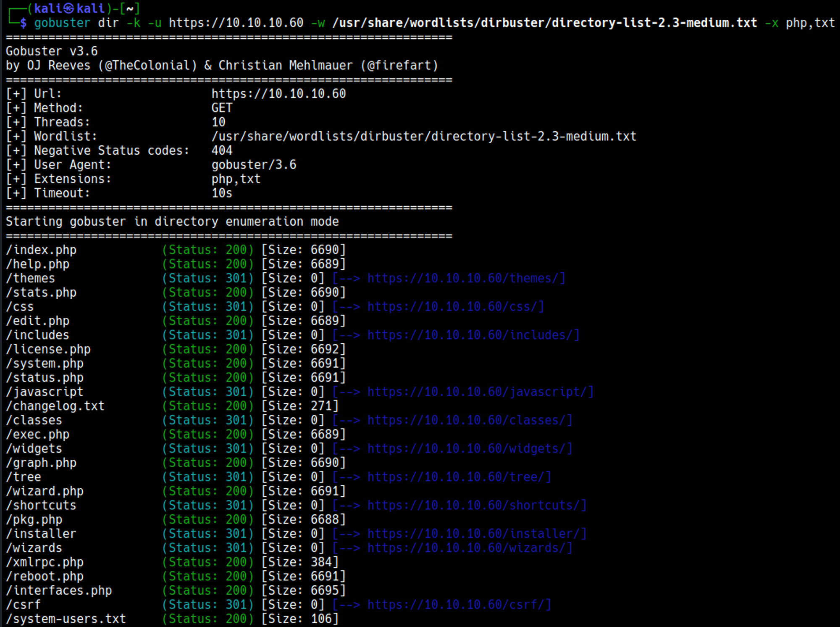Click the Gobuster v3.6 version text
This screenshot has height=627, width=840.
pyautogui.click(x=52, y=51)
